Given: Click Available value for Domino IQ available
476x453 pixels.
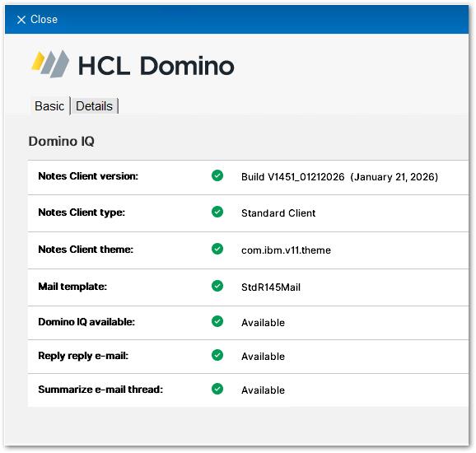Looking at the screenshot, I should coord(263,323).
